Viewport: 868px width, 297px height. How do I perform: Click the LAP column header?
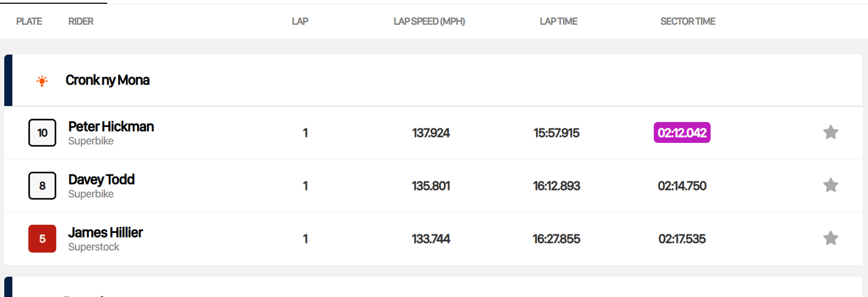[300, 22]
